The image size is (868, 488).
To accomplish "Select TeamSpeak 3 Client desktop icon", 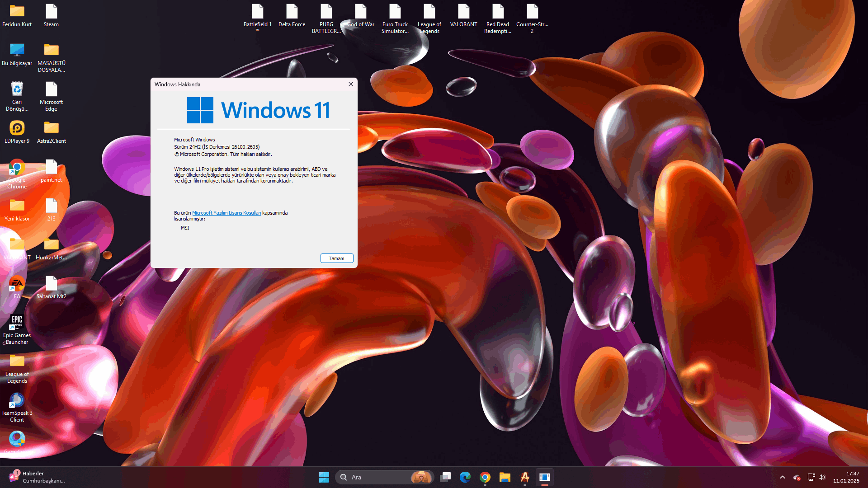I will coord(17,400).
